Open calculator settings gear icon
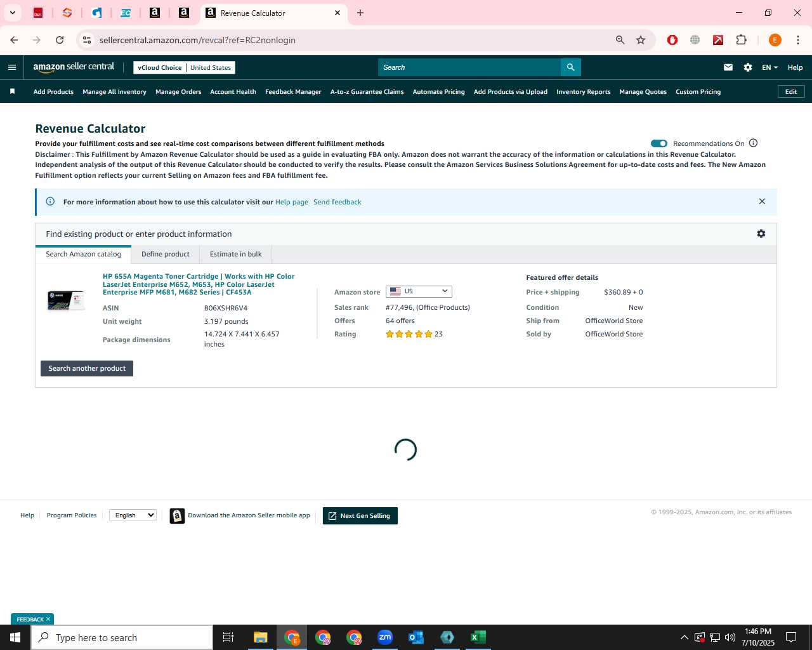Viewport: 812px width, 650px height. coord(761,234)
